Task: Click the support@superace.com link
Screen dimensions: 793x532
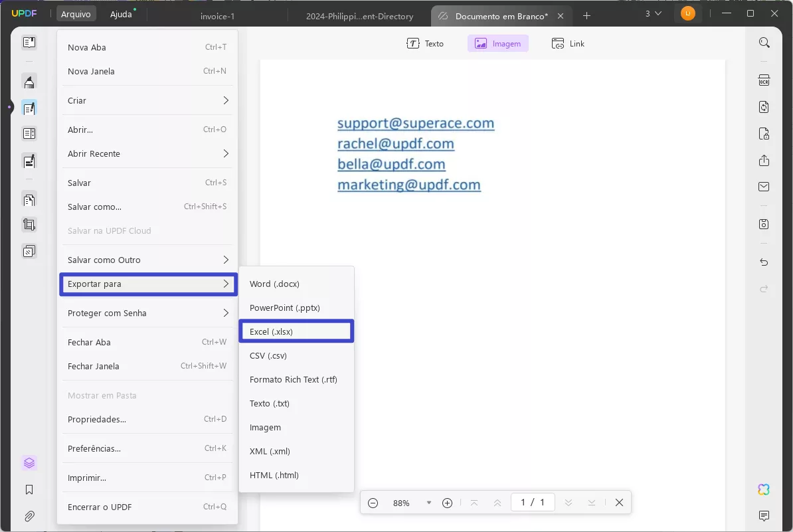Action: 416,123
